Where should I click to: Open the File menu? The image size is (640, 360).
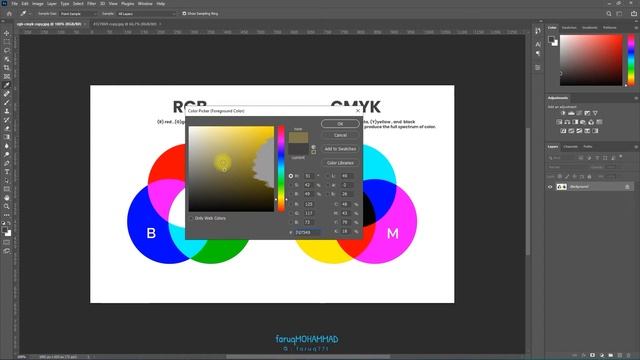(x=14, y=4)
